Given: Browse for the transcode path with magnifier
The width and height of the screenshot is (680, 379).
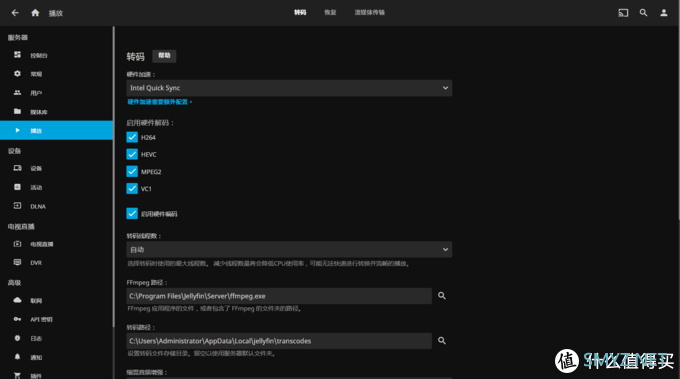Looking at the screenshot, I should click(442, 341).
